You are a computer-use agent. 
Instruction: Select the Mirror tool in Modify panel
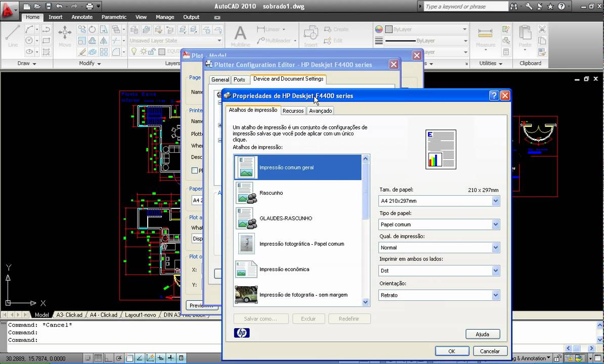(104, 40)
